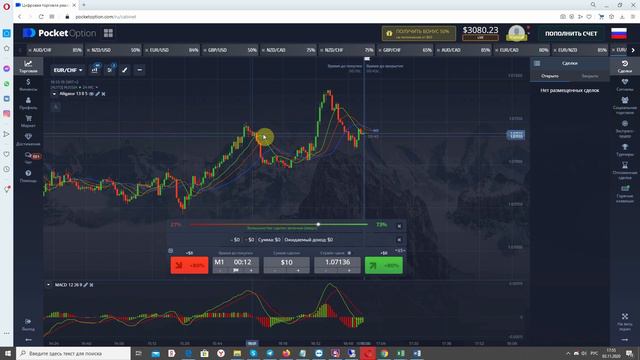Open Achievements diamond icon in left sidebar
Viewport: 640px width, 360px height.
click(28, 139)
